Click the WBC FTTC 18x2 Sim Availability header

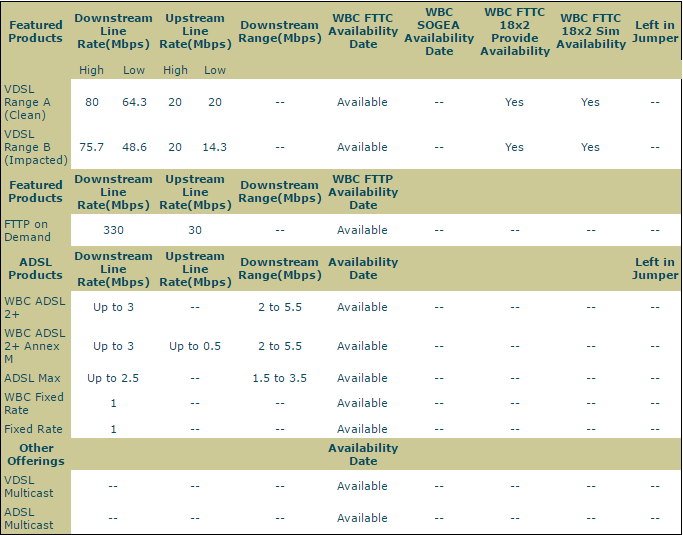pyautogui.click(x=591, y=31)
